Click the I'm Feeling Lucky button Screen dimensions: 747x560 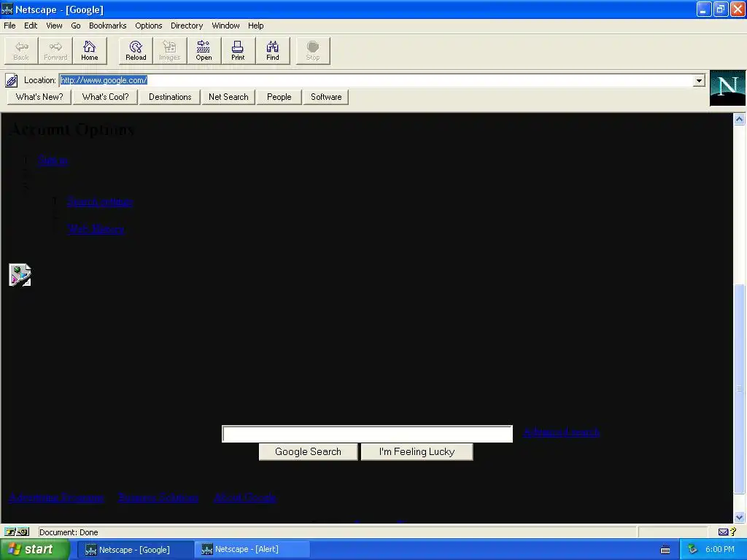[417, 452]
